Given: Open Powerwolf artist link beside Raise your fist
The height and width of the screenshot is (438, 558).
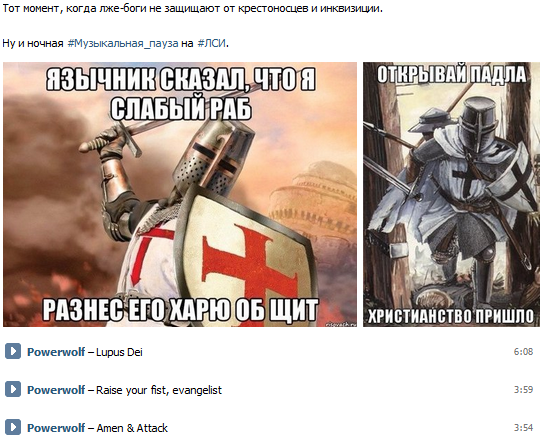Looking at the screenshot, I should click(56, 390).
